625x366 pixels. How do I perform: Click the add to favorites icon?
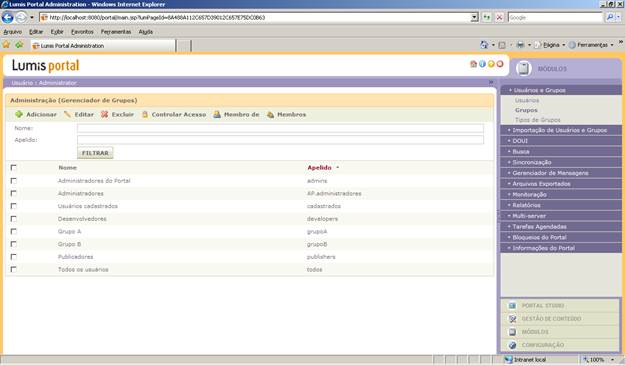pyautogui.click(x=19, y=45)
